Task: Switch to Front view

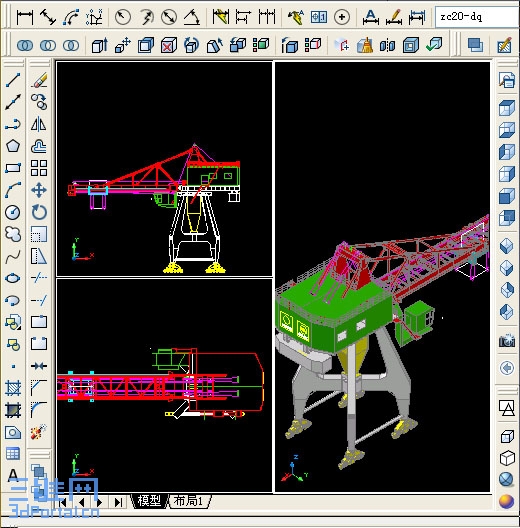Action: tap(507, 196)
